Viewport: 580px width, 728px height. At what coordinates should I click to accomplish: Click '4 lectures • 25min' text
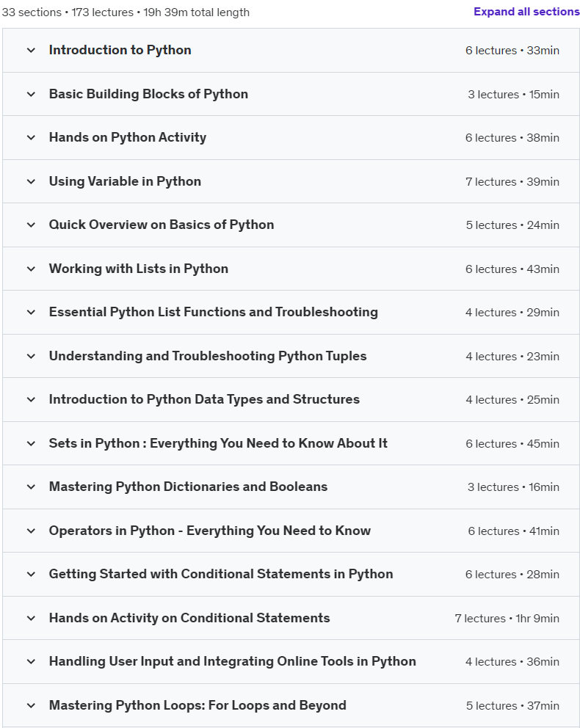coord(512,400)
